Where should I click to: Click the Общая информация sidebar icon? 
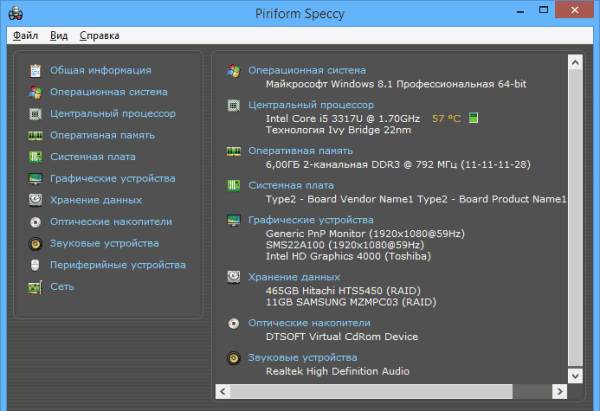tap(35, 70)
